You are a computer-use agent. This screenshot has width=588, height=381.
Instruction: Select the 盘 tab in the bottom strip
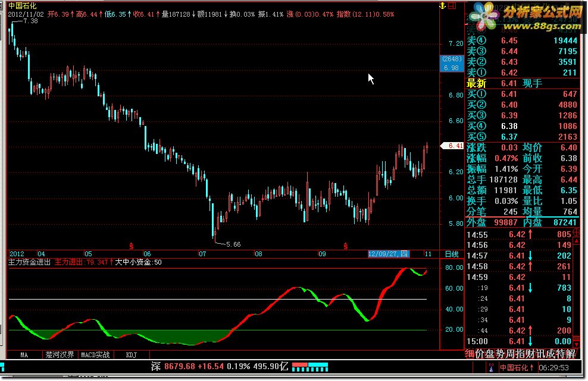click(x=490, y=354)
